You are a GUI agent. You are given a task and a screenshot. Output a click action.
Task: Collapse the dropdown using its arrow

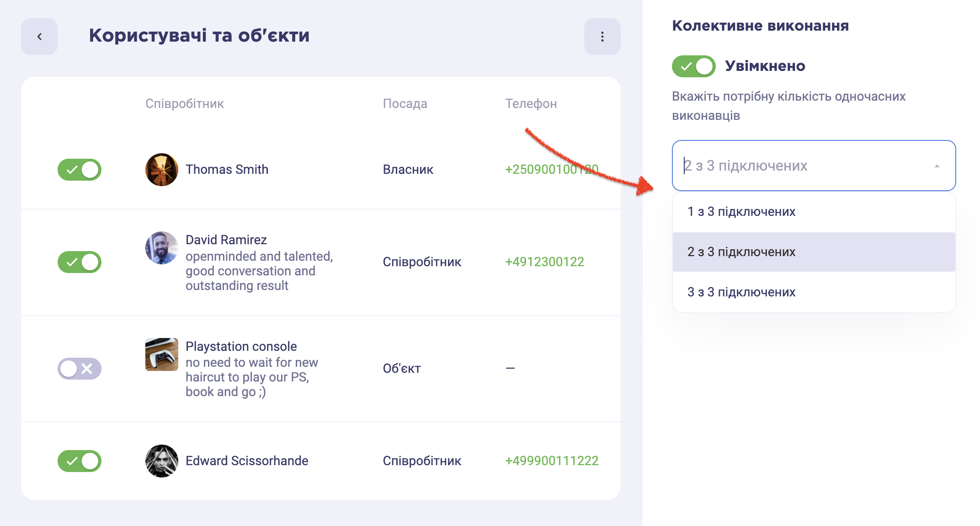pos(937,166)
